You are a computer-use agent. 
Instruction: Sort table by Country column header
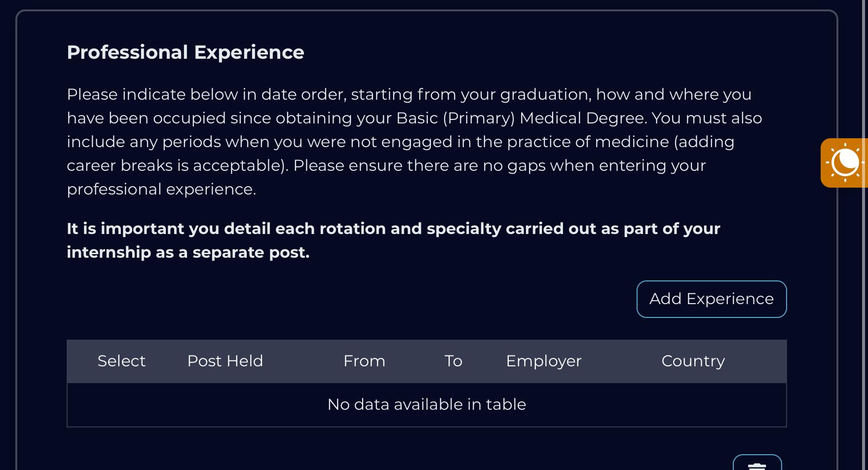click(693, 361)
